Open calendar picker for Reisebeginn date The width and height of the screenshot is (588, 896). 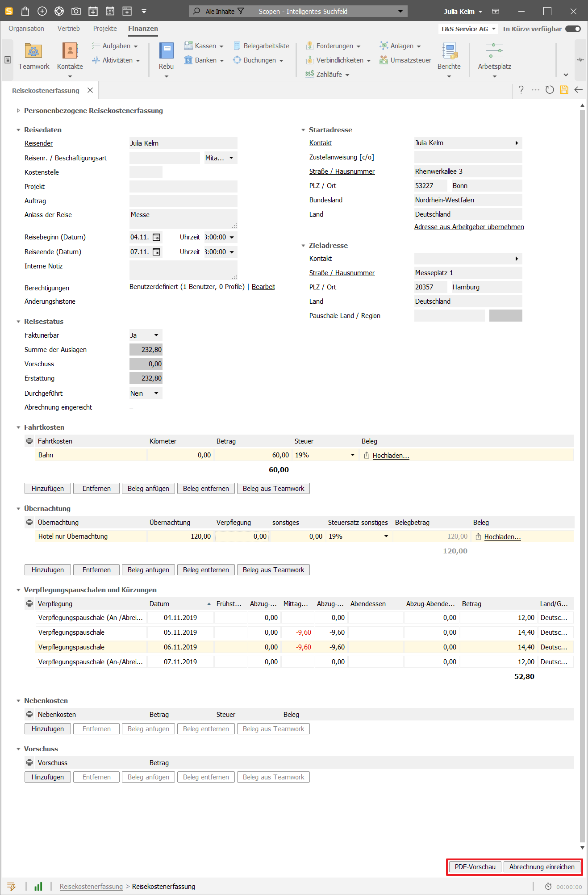pos(156,237)
